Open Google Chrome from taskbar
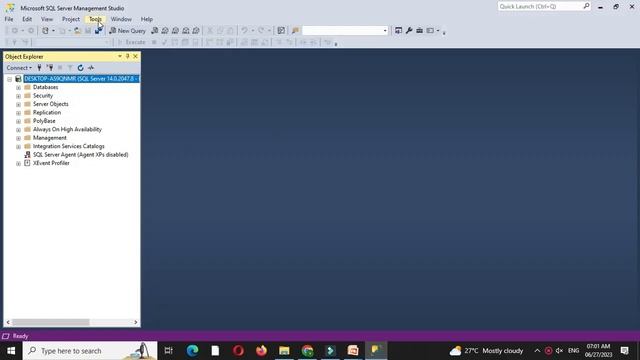The height and width of the screenshot is (360, 640). 307,351
